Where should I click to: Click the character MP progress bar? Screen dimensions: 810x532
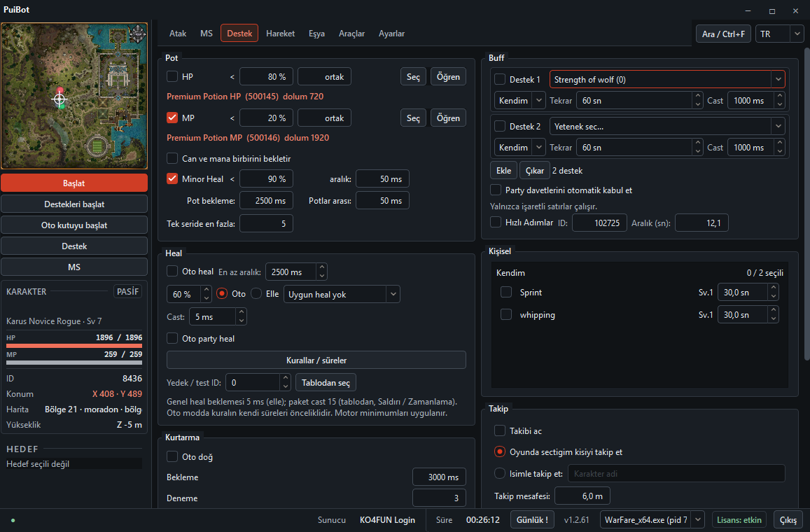point(74,363)
